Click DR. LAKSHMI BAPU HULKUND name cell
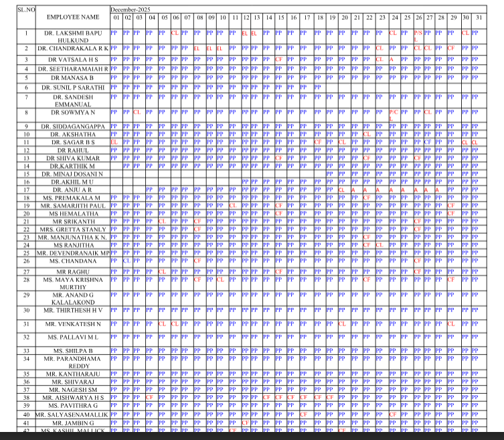The width and height of the screenshot is (504, 440). click(x=73, y=37)
